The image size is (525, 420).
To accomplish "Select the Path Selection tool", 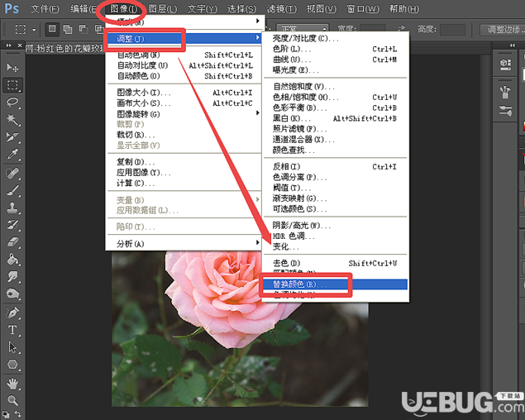I will click(12, 347).
